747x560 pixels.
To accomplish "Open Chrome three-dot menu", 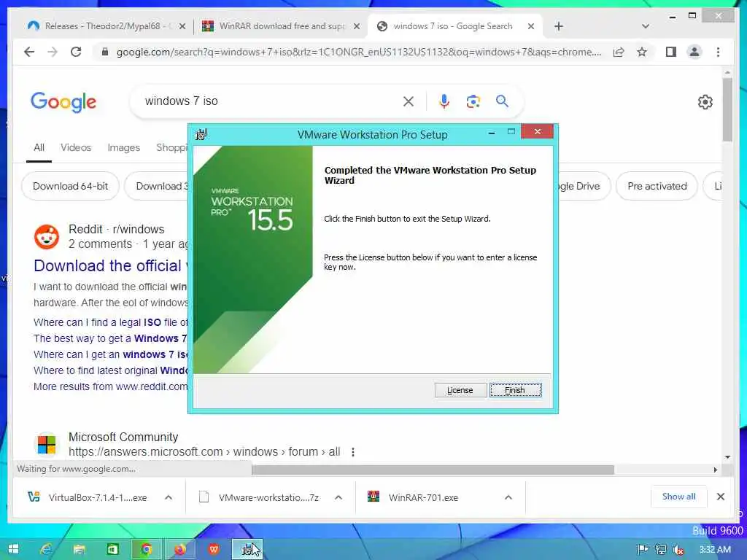I will pos(718,52).
